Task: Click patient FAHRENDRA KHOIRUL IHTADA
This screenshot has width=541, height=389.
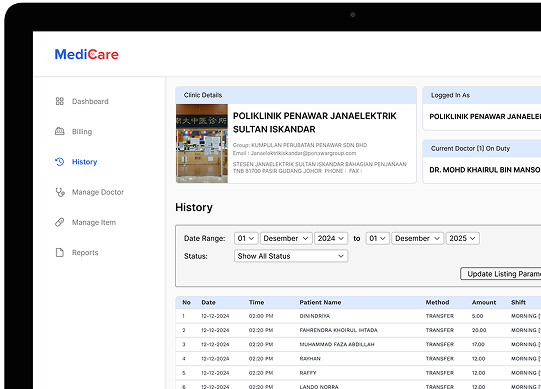Action: tap(338, 330)
